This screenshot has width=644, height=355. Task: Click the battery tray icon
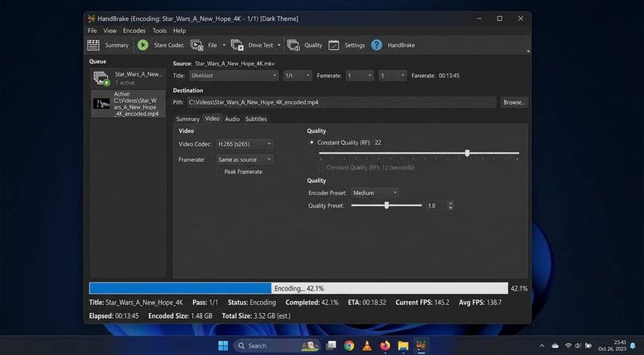coord(588,346)
